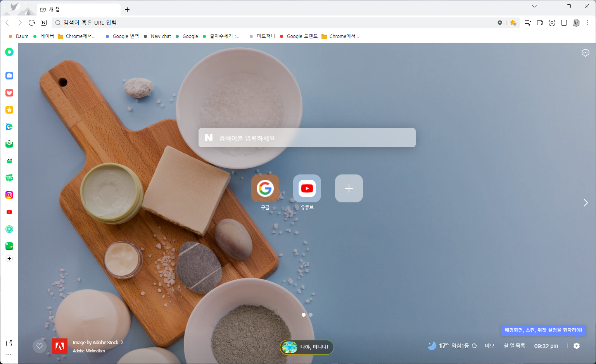Add a new shortcut tile
This screenshot has width=596, height=364.
pos(349,188)
